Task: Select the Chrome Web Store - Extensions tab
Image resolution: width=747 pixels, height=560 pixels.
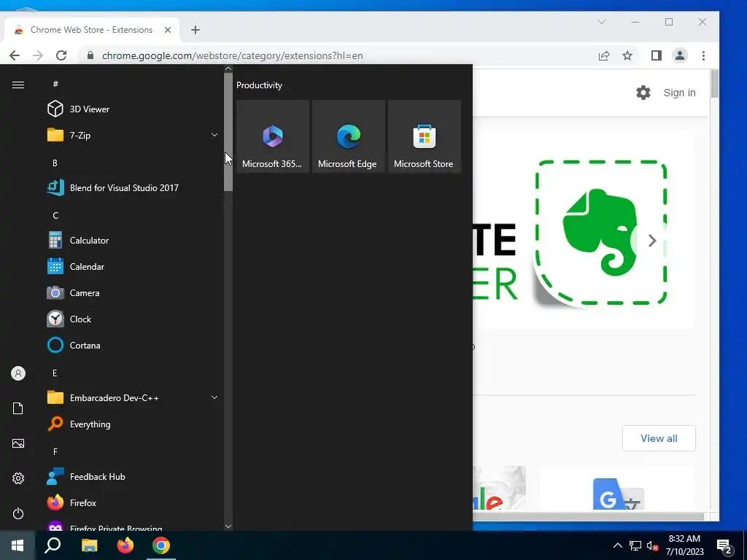Action: 91,29
